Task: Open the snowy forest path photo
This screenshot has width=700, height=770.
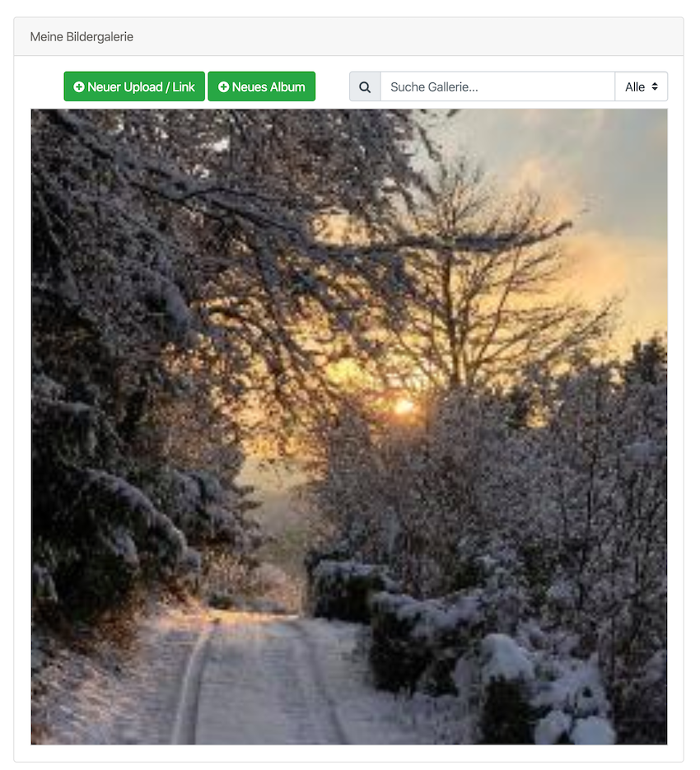Action: click(349, 427)
